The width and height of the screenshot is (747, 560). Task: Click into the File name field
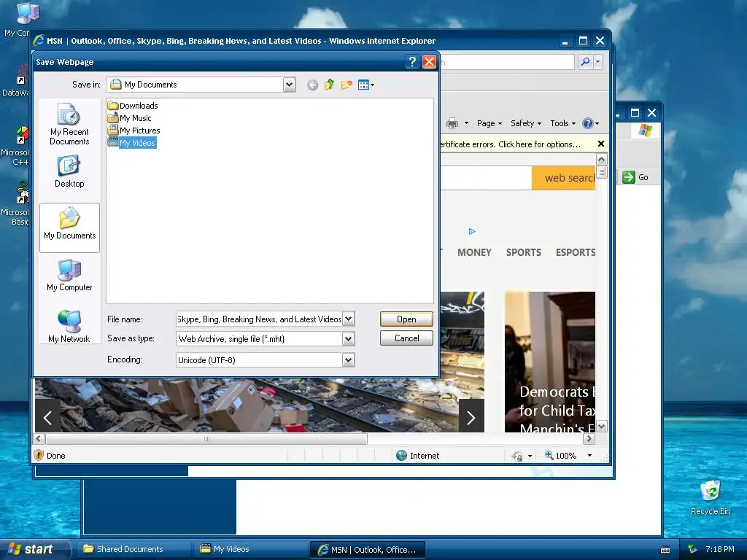pyautogui.click(x=259, y=319)
